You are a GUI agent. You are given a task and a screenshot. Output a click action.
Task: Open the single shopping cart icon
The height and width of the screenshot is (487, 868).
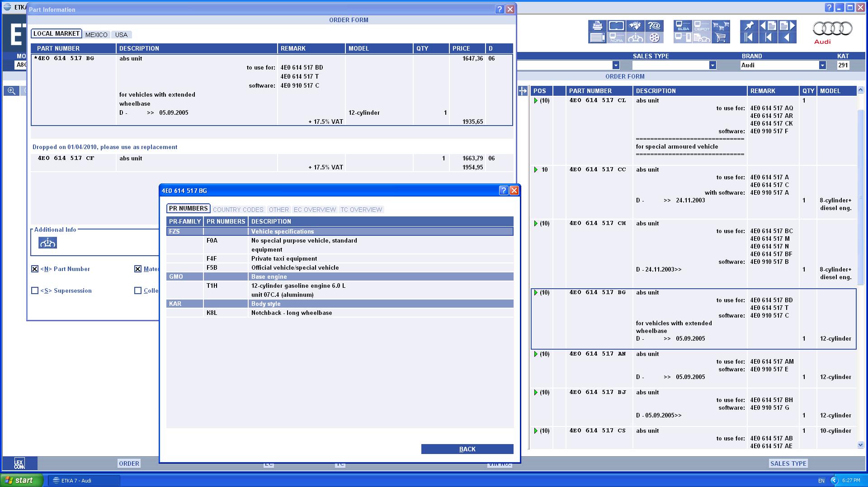tap(721, 37)
